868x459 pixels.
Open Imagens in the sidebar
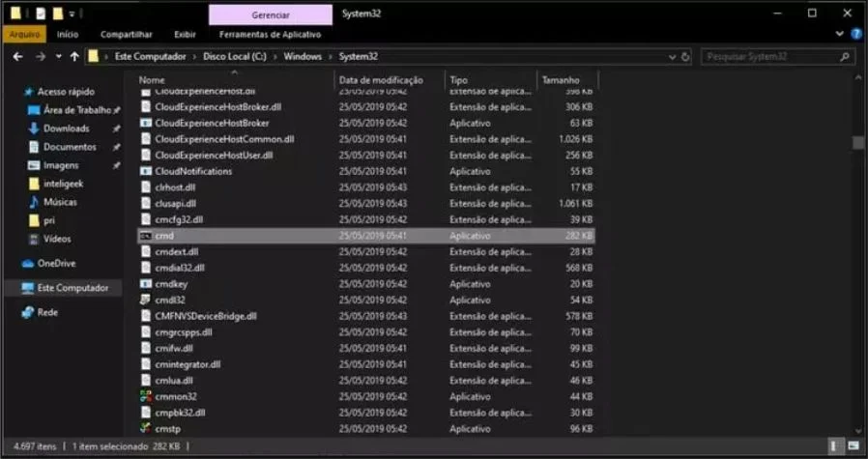(61, 165)
